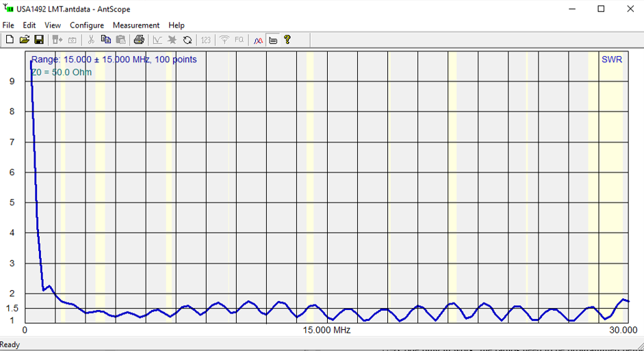The width and height of the screenshot is (644, 351).
Task: Click the FQ frequency icon
Action: tap(239, 40)
